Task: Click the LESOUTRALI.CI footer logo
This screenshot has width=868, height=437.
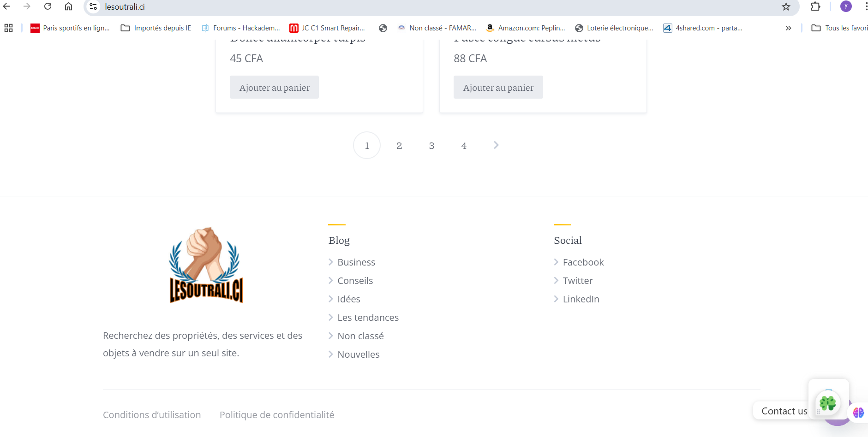Action: [206, 265]
